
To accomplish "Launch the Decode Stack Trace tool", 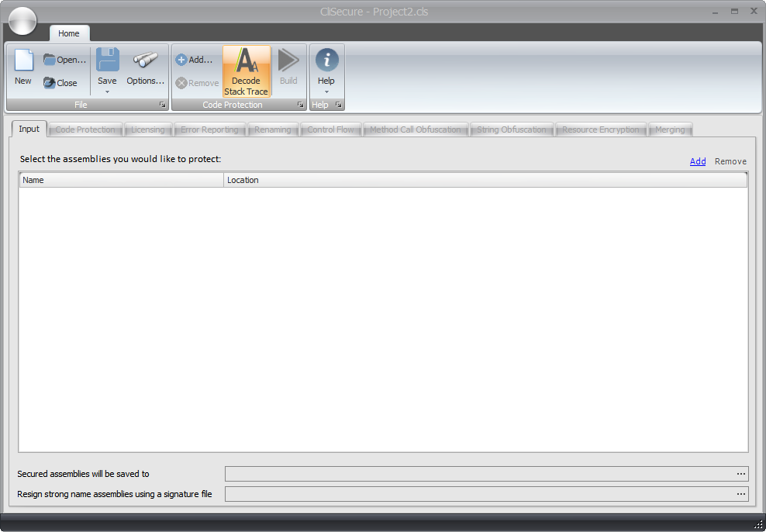I will (x=247, y=71).
